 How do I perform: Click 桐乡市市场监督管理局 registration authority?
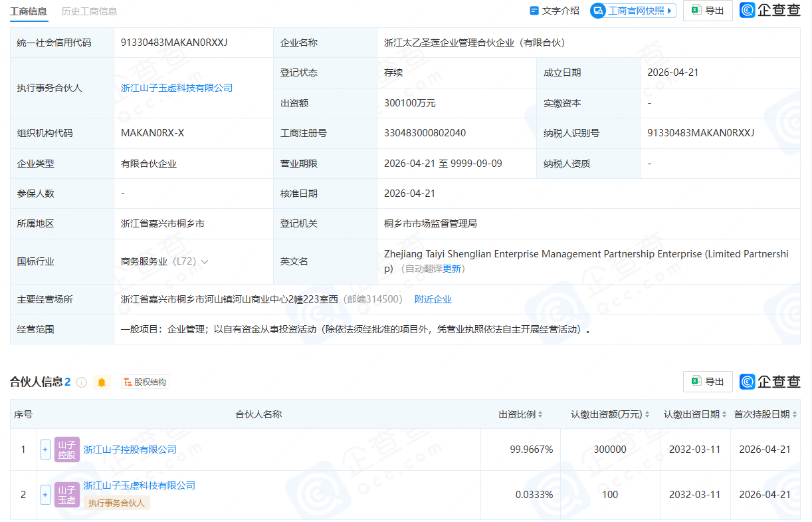tap(431, 223)
